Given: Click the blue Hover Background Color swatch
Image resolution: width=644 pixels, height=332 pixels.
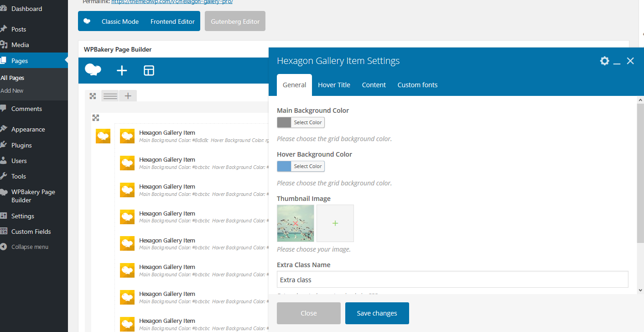Looking at the screenshot, I should (284, 166).
